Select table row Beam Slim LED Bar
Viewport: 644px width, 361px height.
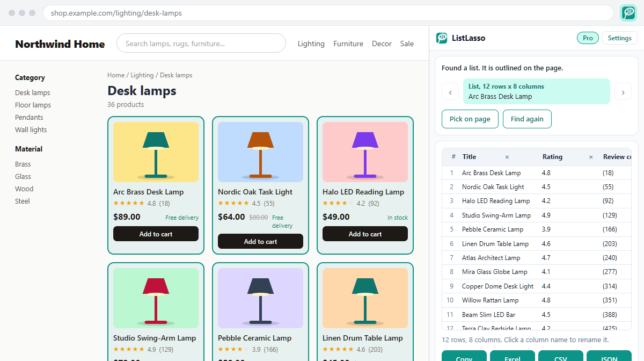(537, 315)
